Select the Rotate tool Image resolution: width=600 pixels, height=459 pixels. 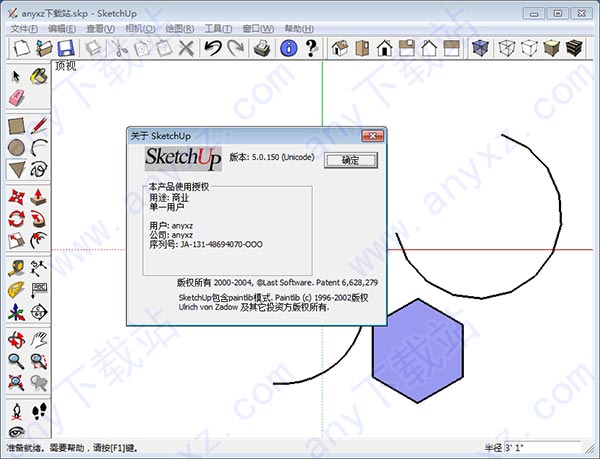(16, 219)
